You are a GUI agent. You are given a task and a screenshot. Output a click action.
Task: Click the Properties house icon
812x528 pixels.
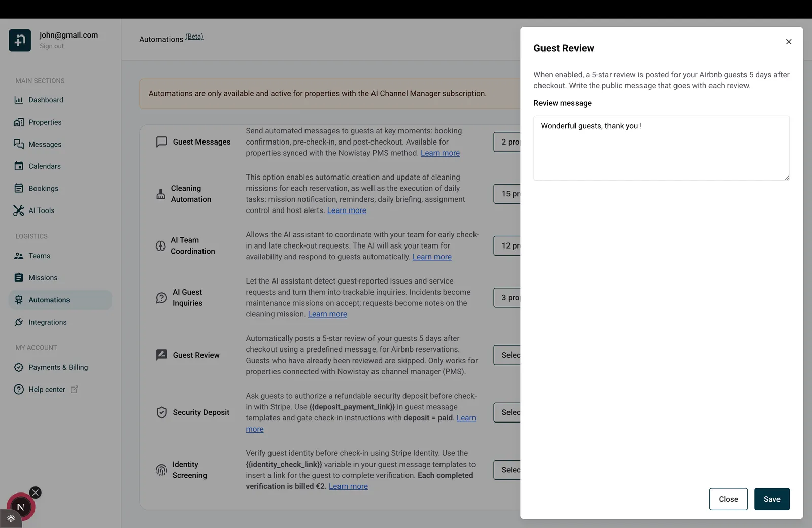click(x=19, y=122)
